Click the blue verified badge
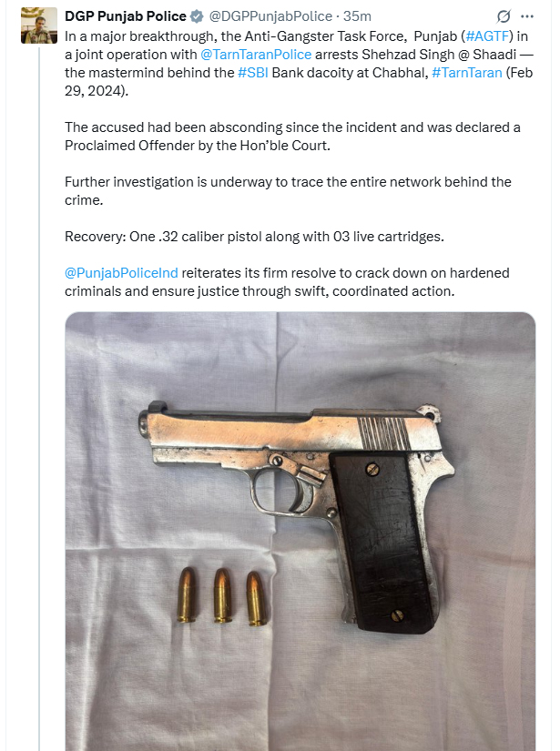Screen dimensions: 560x751 [197, 16]
